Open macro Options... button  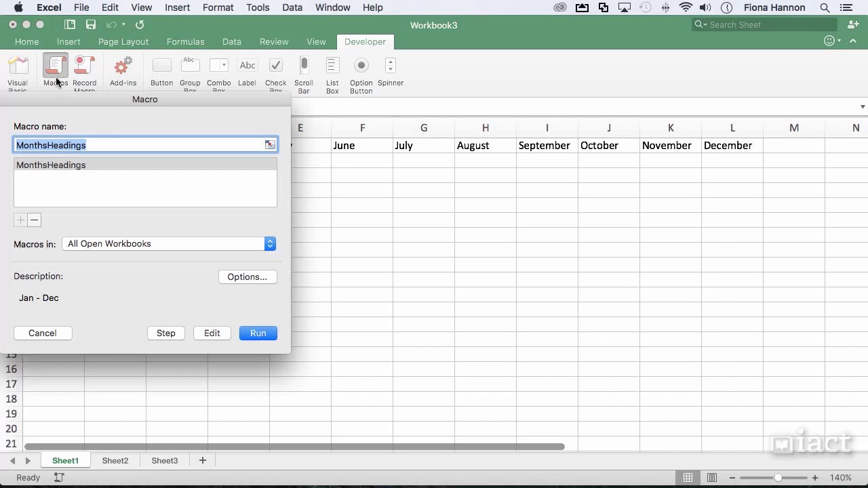coord(248,277)
